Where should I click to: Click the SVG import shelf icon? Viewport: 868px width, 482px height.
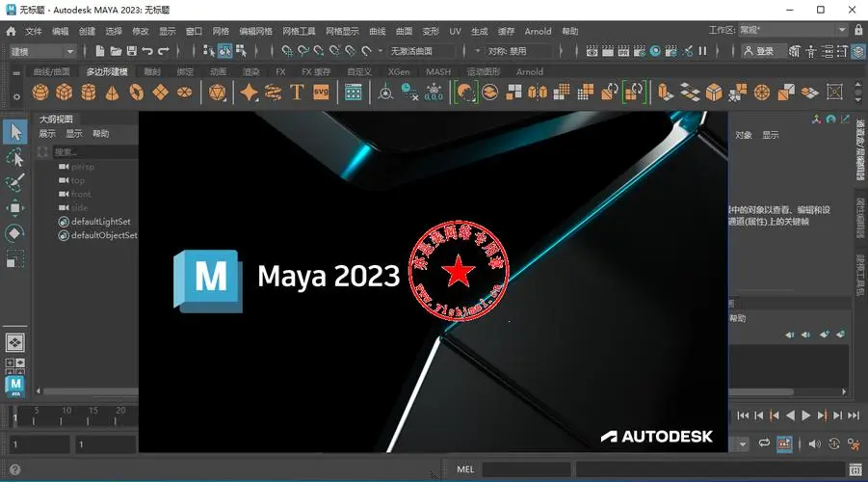click(x=322, y=93)
